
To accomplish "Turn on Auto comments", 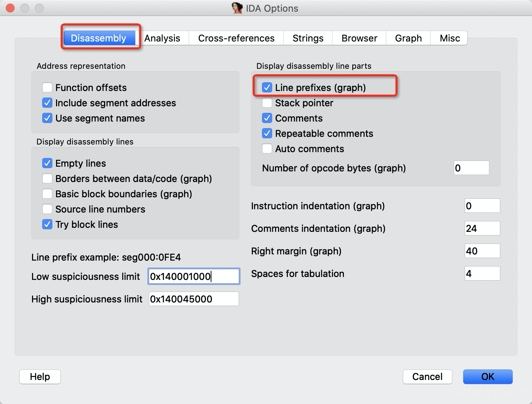I will pos(267,149).
